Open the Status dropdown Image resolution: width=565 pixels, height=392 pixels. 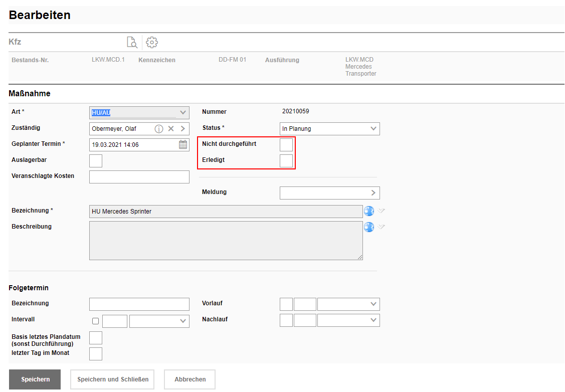click(x=329, y=129)
